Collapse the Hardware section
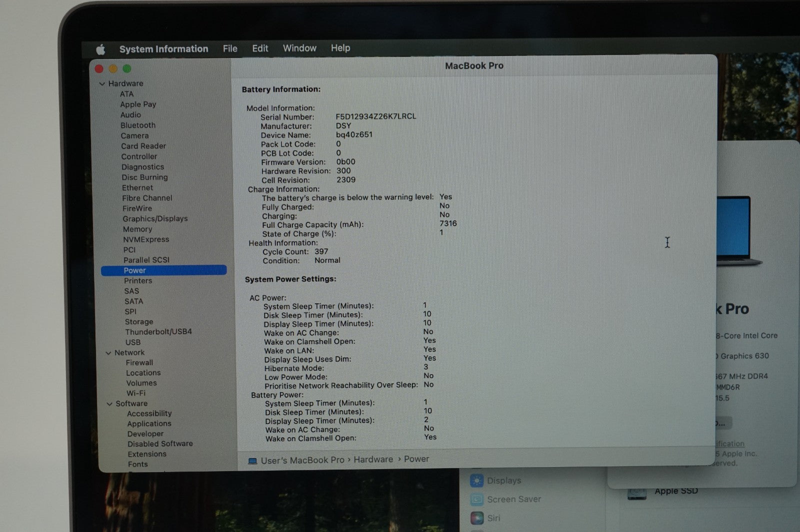The width and height of the screenshot is (800, 532). point(102,84)
